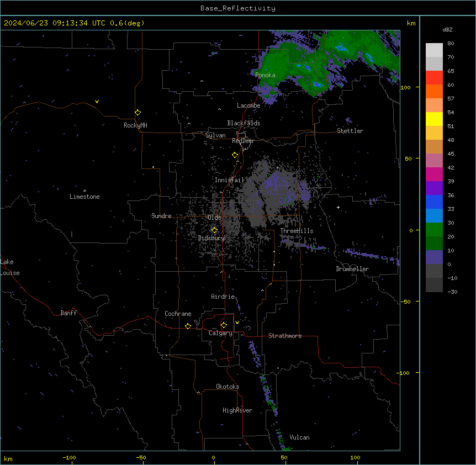
Task: Select the yellow 51–54 dBZ legend swatch
Action: coord(434,119)
